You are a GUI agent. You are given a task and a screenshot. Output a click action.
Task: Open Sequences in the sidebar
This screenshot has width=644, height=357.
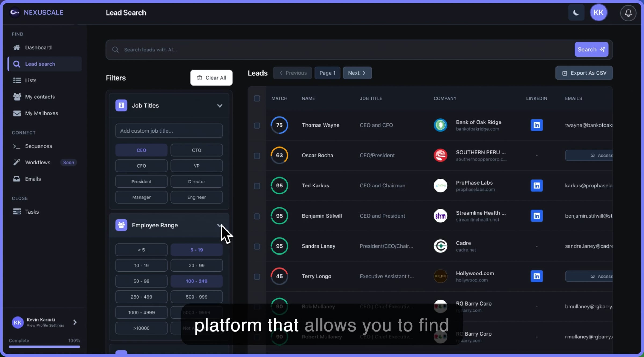pos(45,146)
